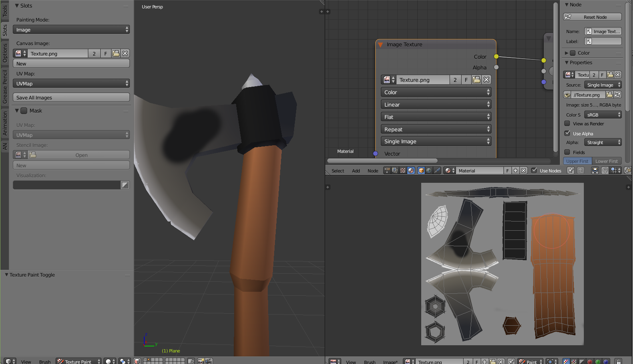Unlink Material datablock with X icon
633x364 pixels.
(524, 170)
